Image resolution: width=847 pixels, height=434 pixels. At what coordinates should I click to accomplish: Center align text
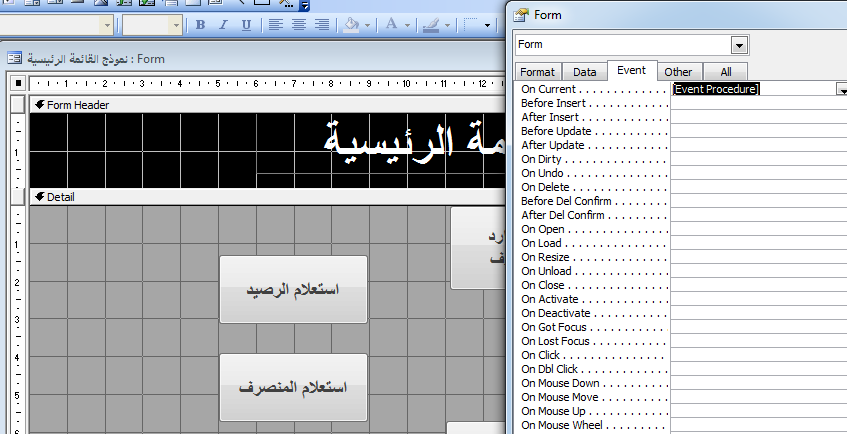pos(299,25)
